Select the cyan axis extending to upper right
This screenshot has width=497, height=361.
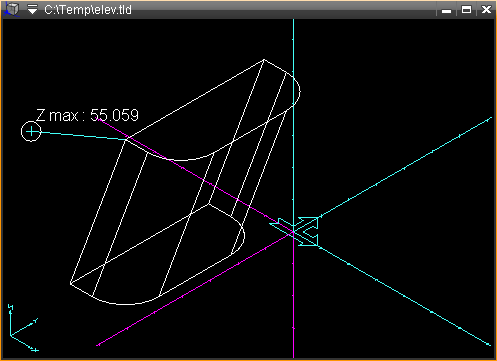pos(405,168)
